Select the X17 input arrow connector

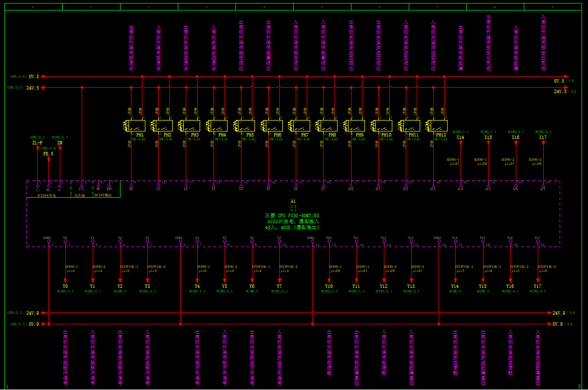click(543, 143)
